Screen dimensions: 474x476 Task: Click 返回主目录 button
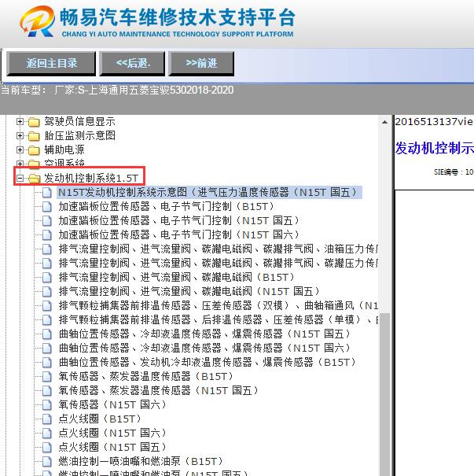[51, 64]
